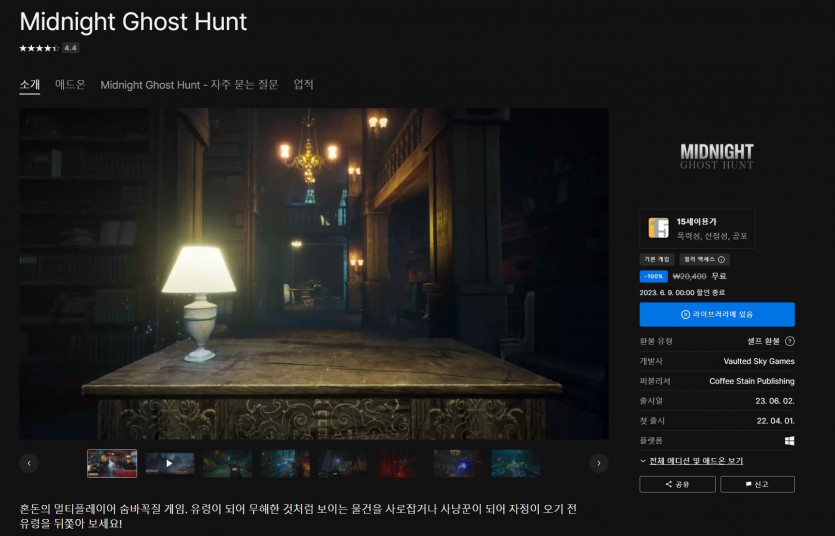Select the fifth screenshot thumbnail

(x=342, y=463)
